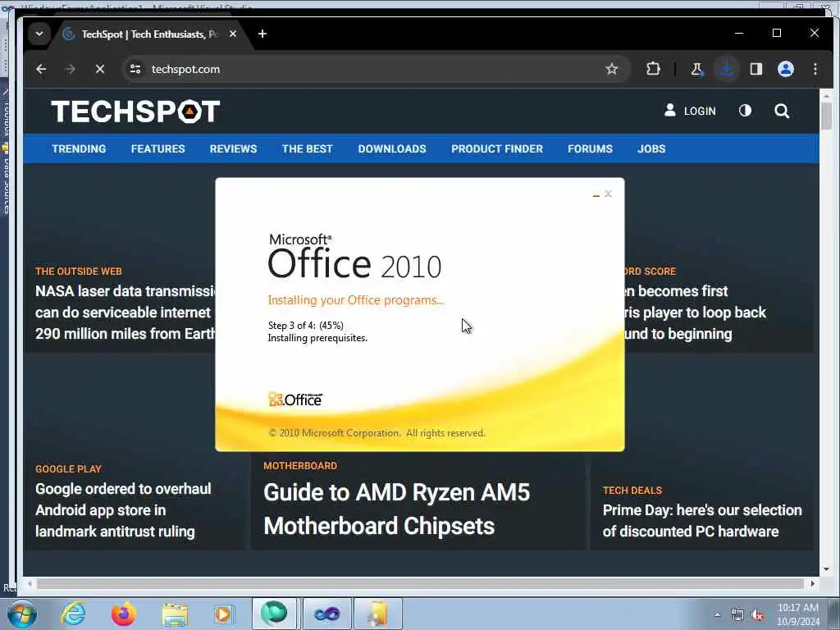Open the muted volume tray icon
840x630 pixels.
tap(757, 615)
